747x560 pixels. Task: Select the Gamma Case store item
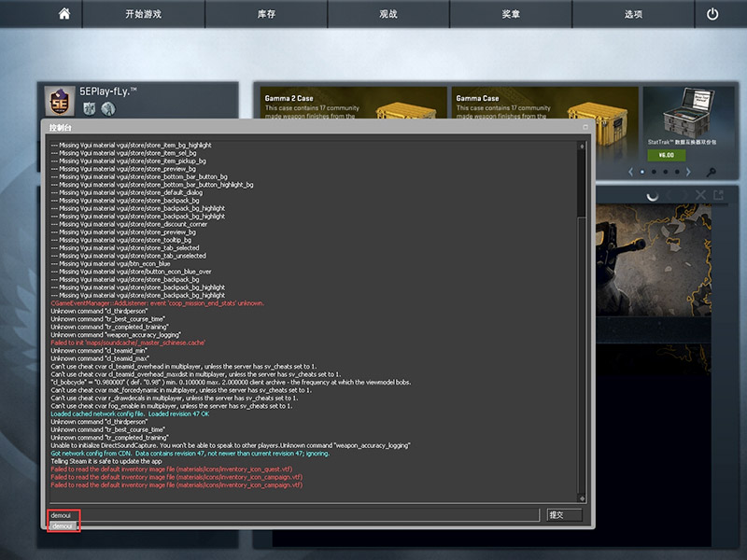pos(544,105)
